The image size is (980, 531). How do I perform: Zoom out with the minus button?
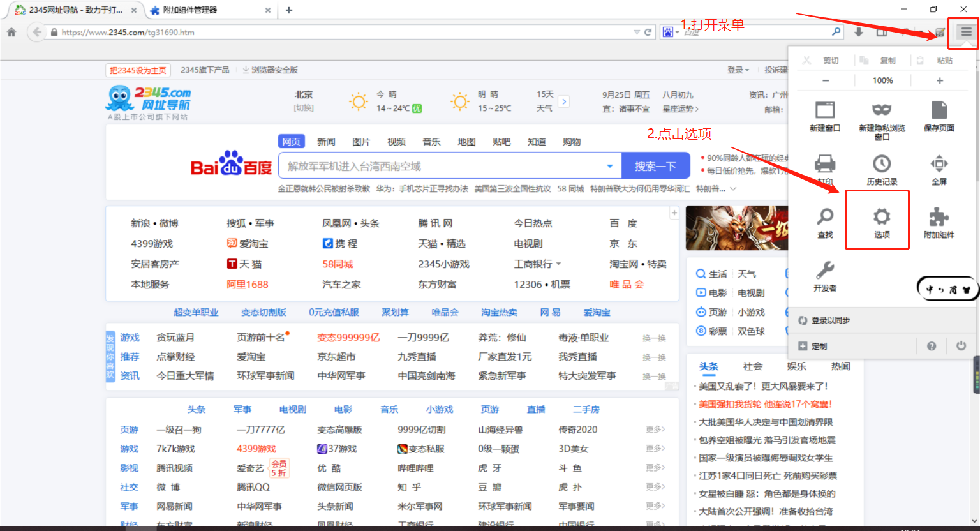pos(826,80)
